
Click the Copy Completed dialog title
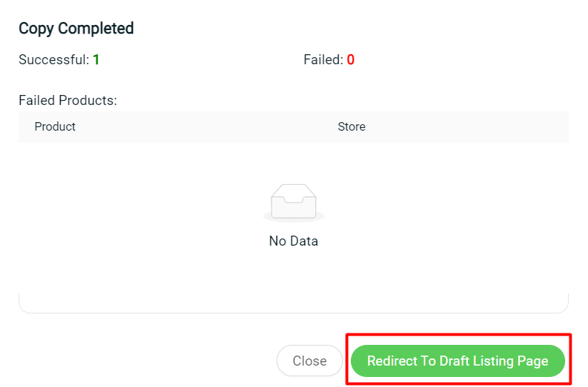[76, 29]
